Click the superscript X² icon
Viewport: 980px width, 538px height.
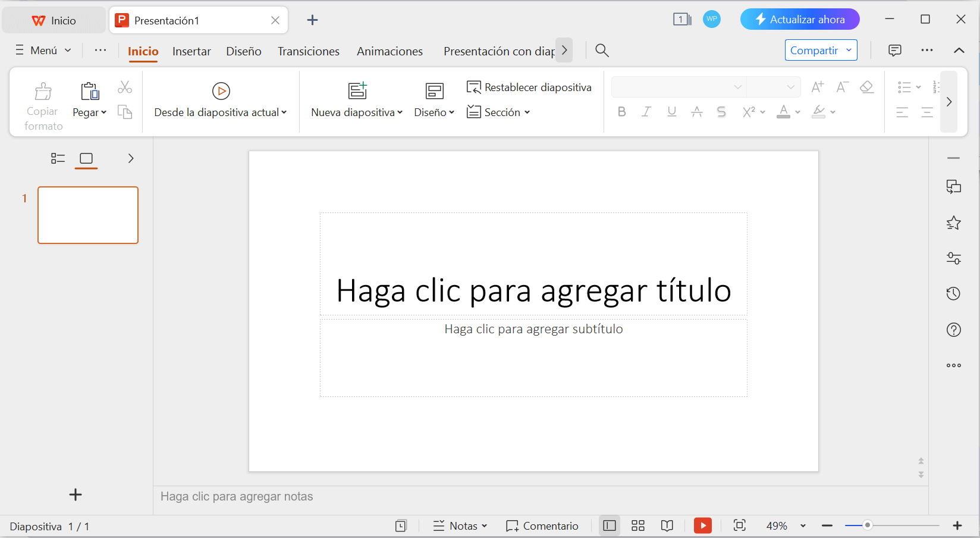tap(749, 111)
